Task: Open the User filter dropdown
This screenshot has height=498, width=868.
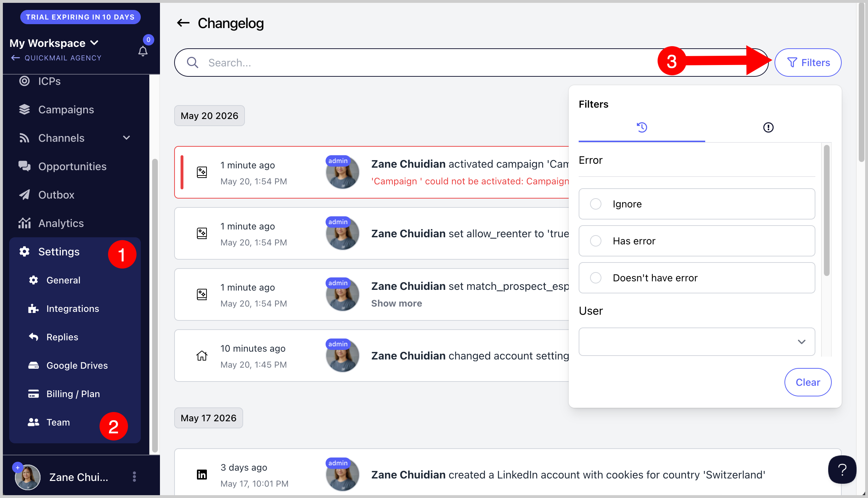Action: pyautogui.click(x=697, y=342)
